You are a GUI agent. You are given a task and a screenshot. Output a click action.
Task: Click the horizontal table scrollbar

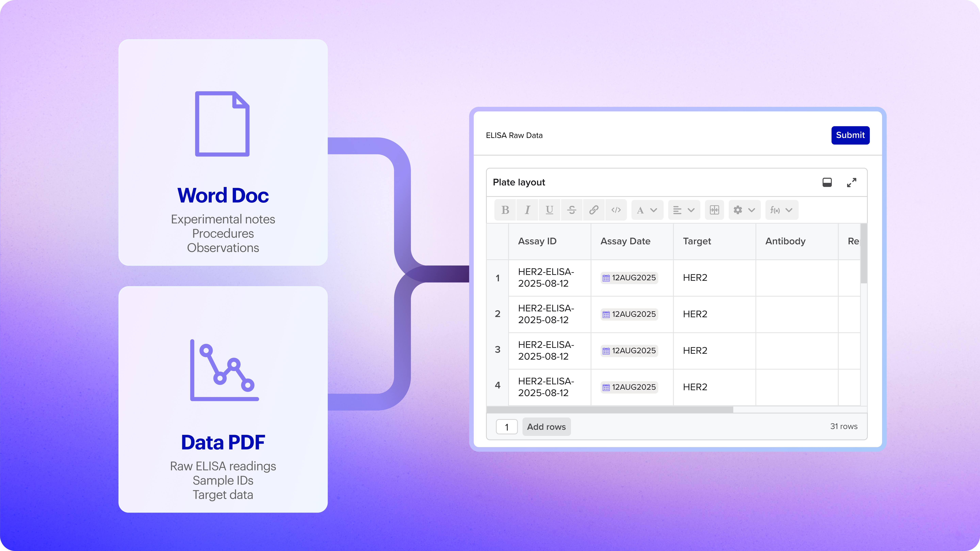[609, 410]
